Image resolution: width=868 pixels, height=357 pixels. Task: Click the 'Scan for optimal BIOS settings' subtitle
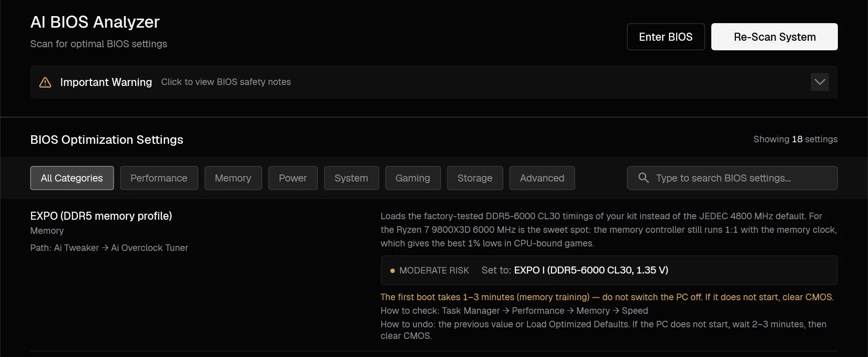98,44
